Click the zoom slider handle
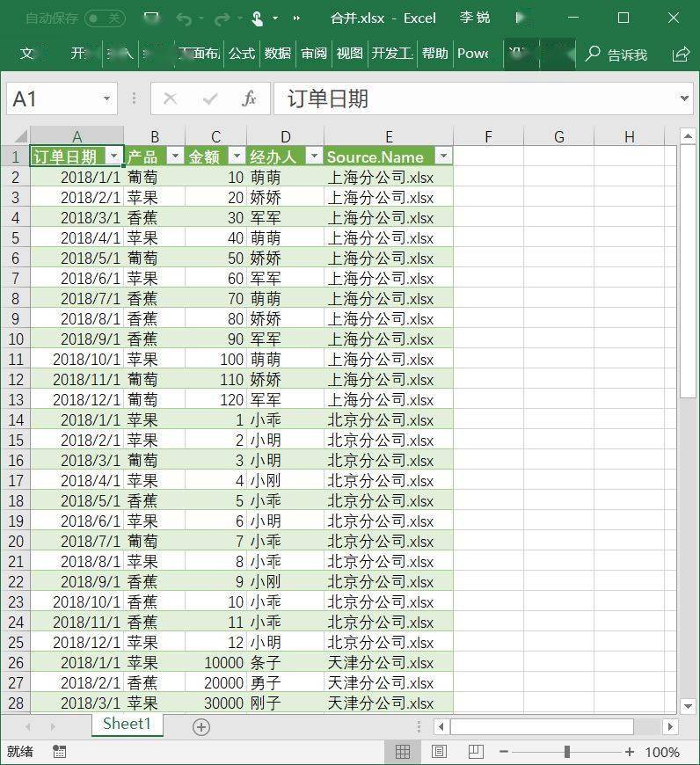This screenshot has height=765, width=700. [x=567, y=752]
